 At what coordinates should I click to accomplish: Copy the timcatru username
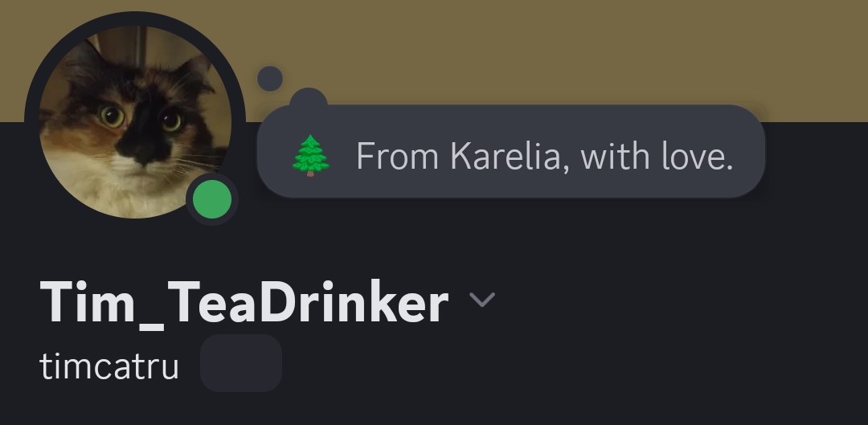click(109, 366)
